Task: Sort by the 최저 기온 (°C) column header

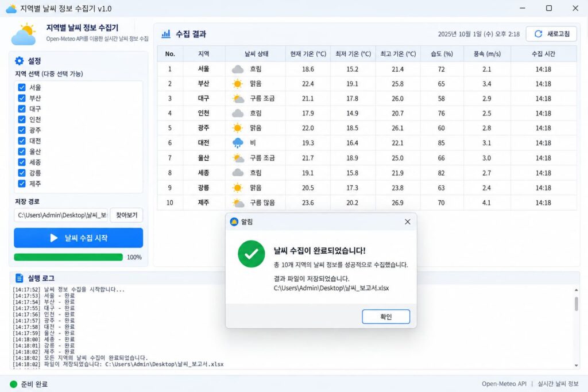Action: (x=353, y=54)
